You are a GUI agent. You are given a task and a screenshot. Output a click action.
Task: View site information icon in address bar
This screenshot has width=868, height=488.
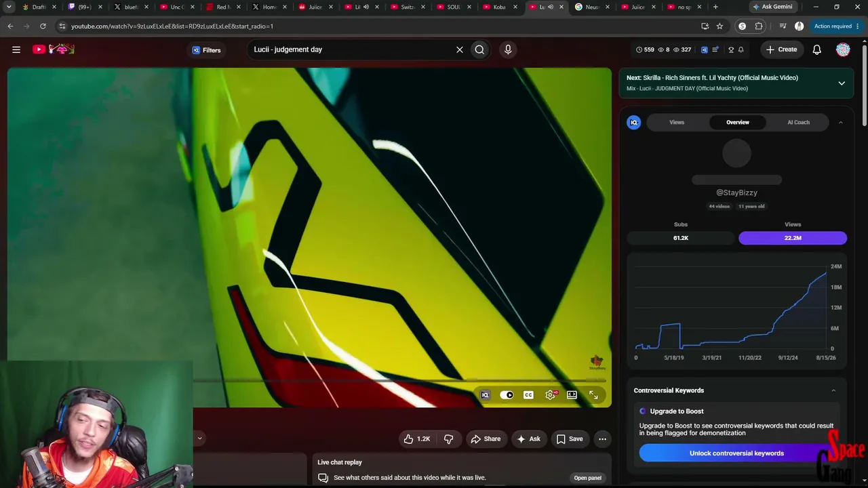(62, 26)
